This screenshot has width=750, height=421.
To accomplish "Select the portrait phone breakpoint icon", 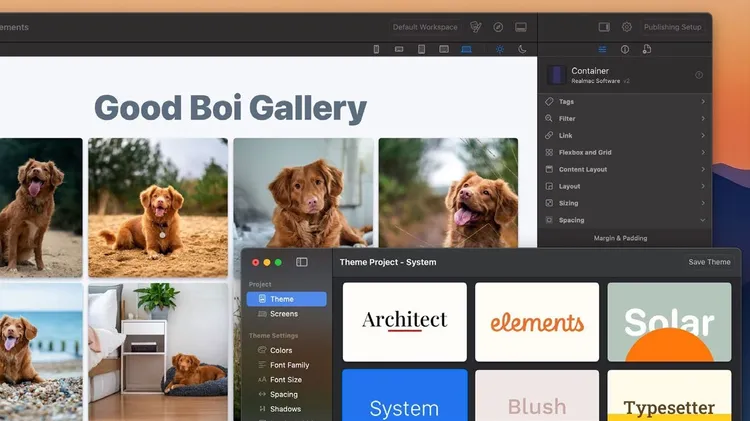I will pyautogui.click(x=376, y=49).
